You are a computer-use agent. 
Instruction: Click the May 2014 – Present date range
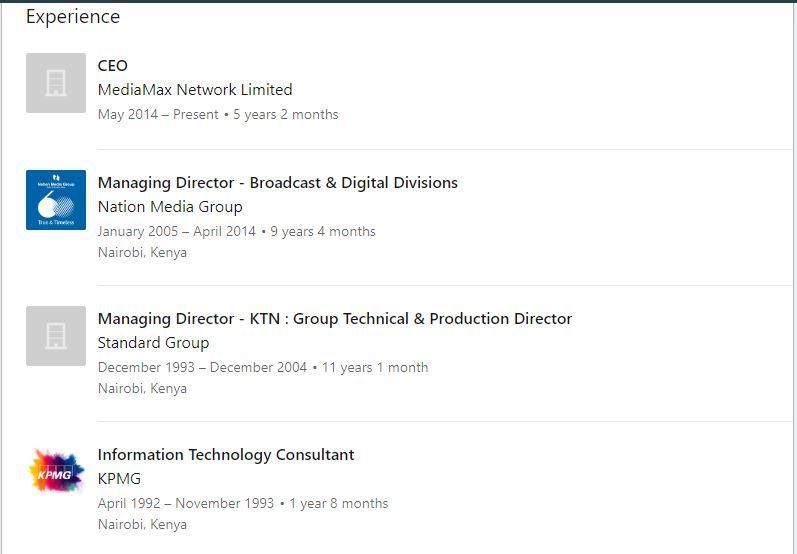coord(158,114)
